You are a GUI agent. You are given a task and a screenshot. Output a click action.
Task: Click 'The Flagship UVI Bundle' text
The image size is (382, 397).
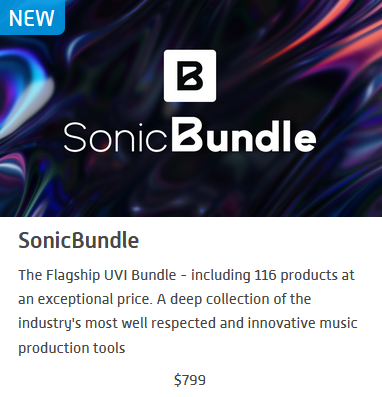tap(97, 276)
